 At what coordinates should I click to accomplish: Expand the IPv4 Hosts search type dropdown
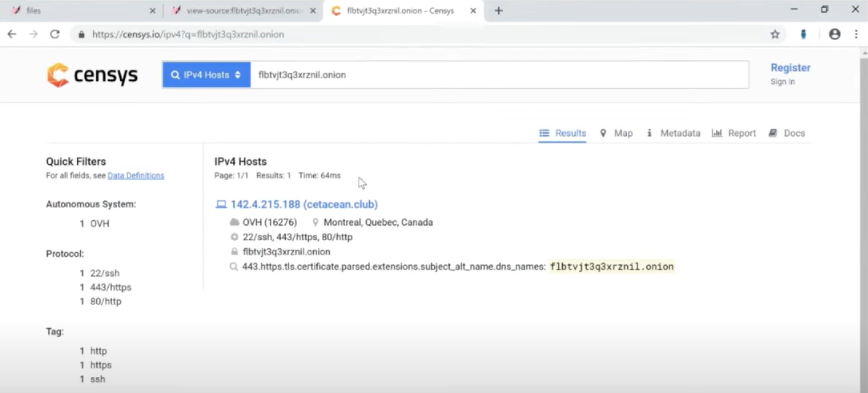(207, 74)
